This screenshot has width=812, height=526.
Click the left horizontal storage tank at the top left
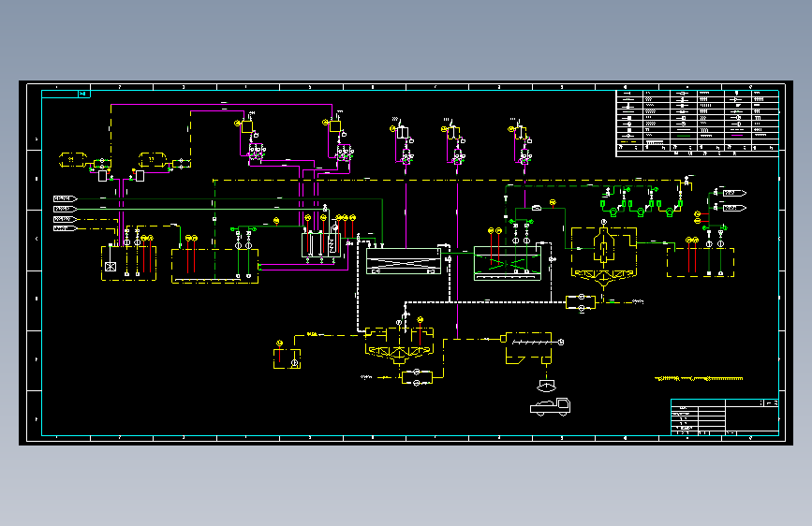(x=72, y=159)
